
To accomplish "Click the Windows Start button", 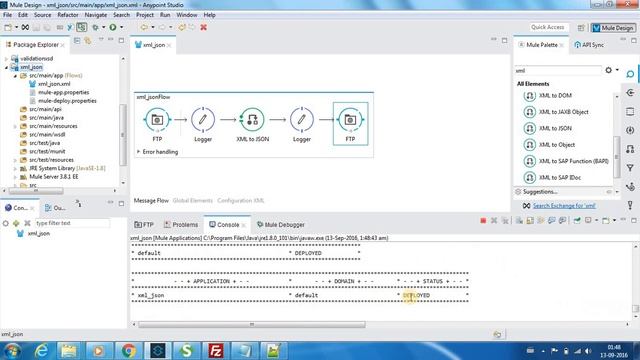I will (x=12, y=350).
